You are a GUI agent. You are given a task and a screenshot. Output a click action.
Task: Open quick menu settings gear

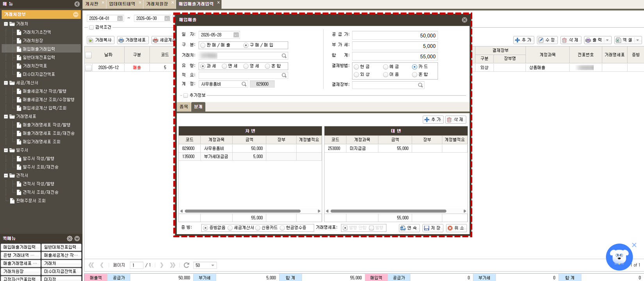pyautogui.click(x=69, y=238)
